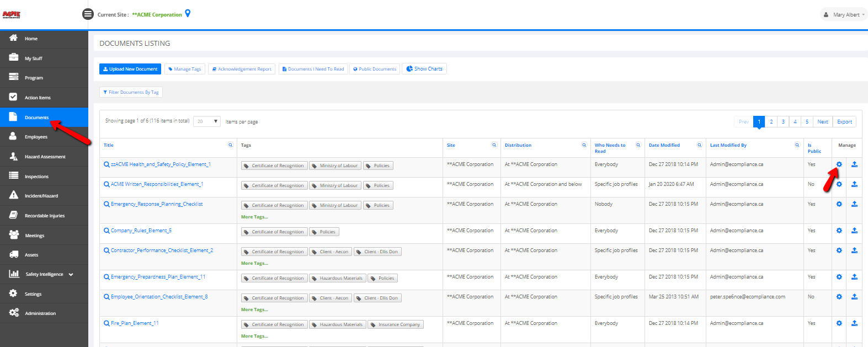Viewport: 868px width, 347px height.
Task: Click upload icon for Employee_Orientation_Checklist row
Action: click(x=854, y=297)
